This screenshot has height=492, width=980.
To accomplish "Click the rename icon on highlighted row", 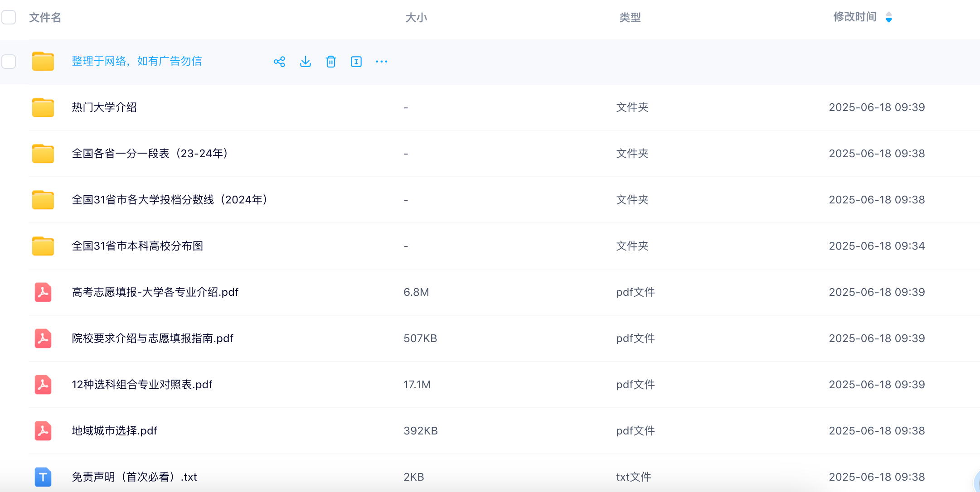I will tap(356, 62).
